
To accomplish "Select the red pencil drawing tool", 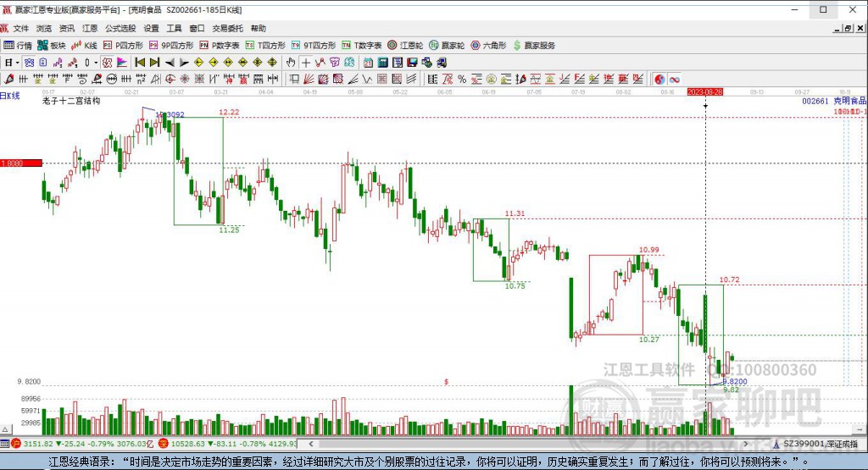I will click(x=8, y=79).
